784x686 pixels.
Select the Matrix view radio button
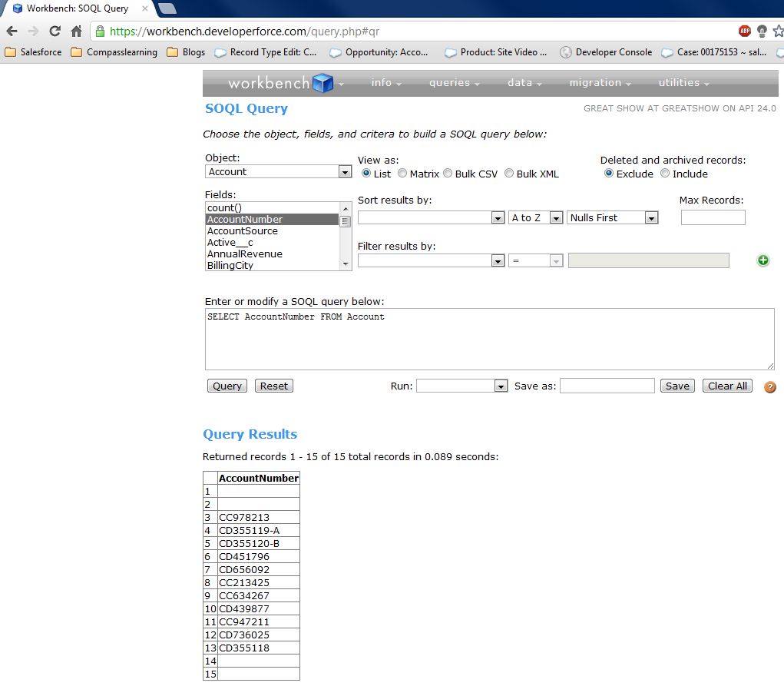coord(402,173)
